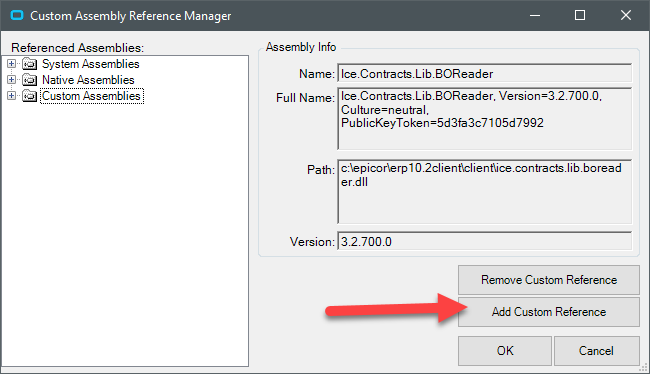
Task: Click the Remove Custom Reference button
Action: pos(549,280)
